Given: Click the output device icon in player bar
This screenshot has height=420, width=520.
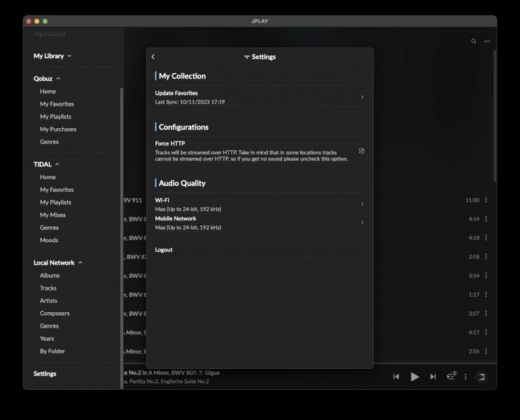Looking at the screenshot, I should click(x=482, y=377).
